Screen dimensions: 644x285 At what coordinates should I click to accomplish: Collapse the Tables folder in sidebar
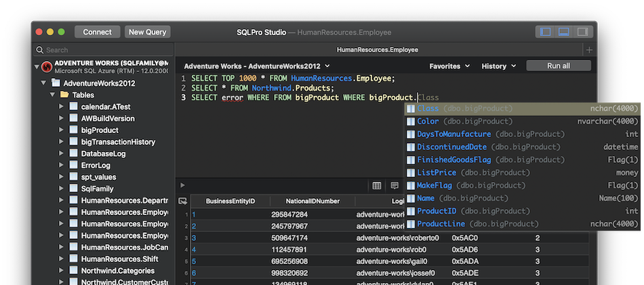pyautogui.click(x=54, y=95)
